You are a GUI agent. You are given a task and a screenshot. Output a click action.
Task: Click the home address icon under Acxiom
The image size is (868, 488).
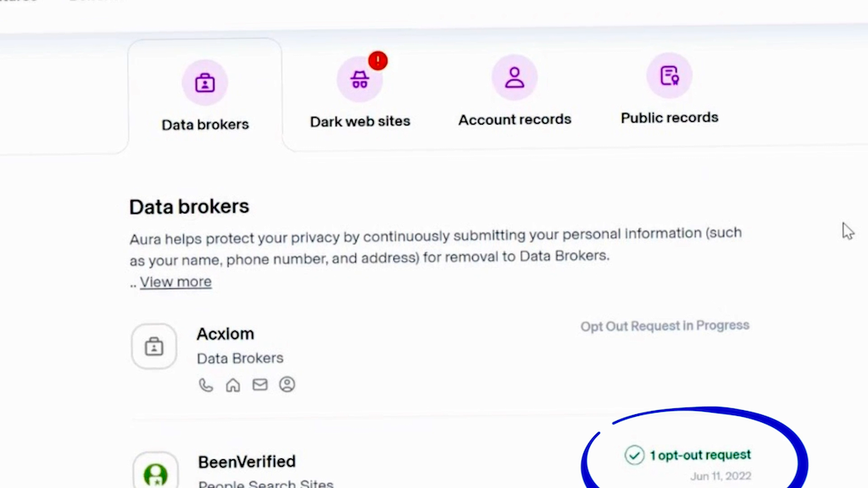(232, 385)
